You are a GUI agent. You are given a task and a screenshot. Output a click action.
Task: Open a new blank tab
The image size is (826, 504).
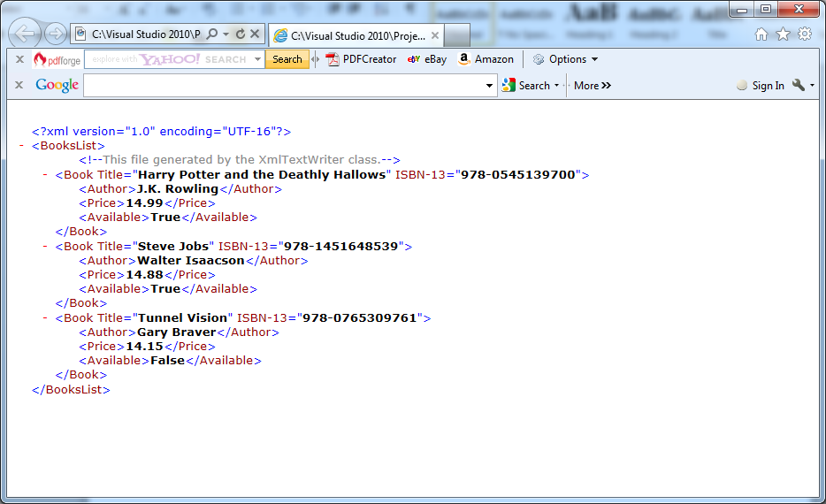(456, 36)
